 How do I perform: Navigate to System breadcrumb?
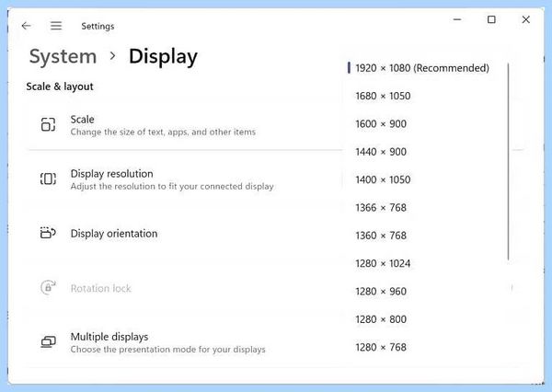63,56
